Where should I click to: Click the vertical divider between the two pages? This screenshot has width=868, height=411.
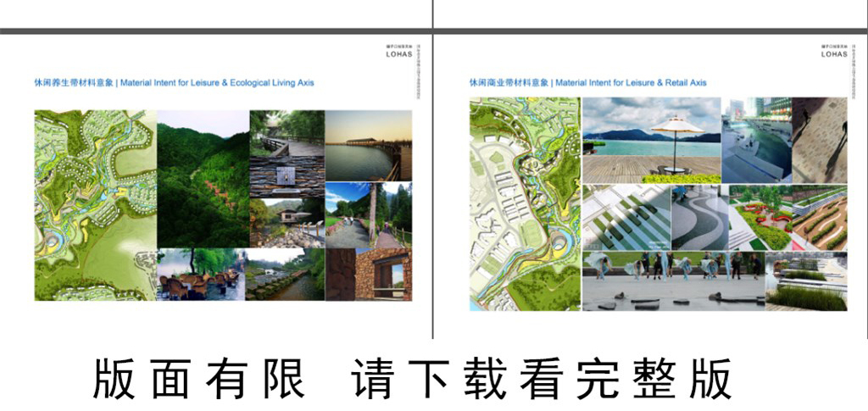coord(433,169)
